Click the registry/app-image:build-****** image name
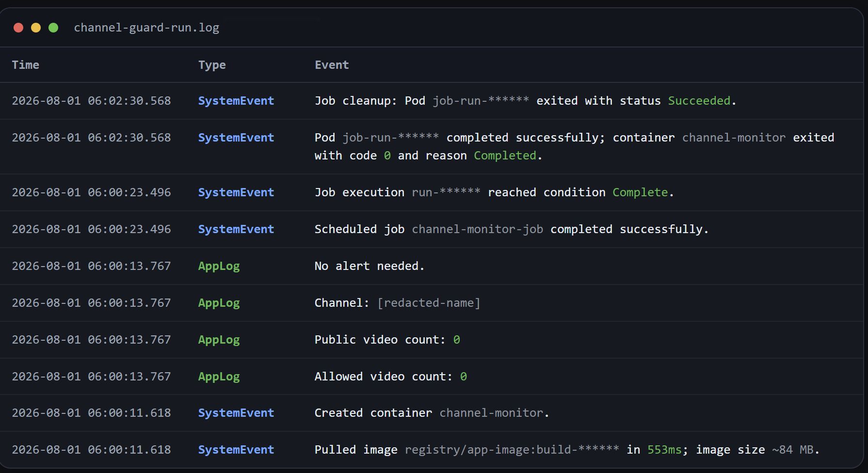Image resolution: width=868 pixels, height=473 pixels. [512, 450]
